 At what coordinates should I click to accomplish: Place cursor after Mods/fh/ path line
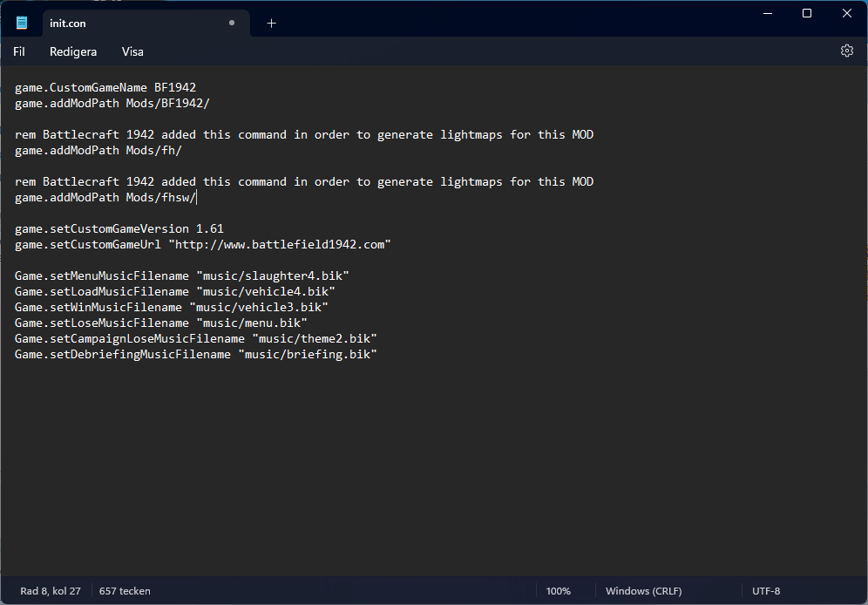tap(182, 151)
